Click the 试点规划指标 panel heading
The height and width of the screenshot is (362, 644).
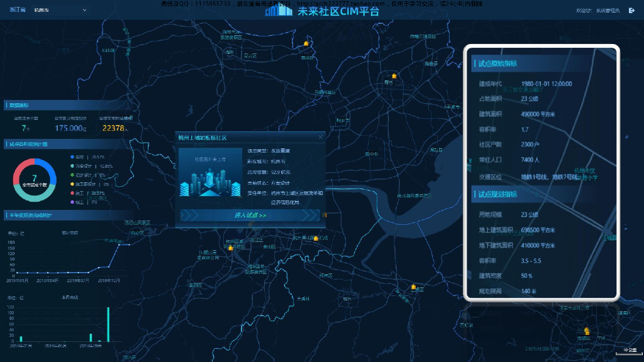pyautogui.click(x=497, y=194)
